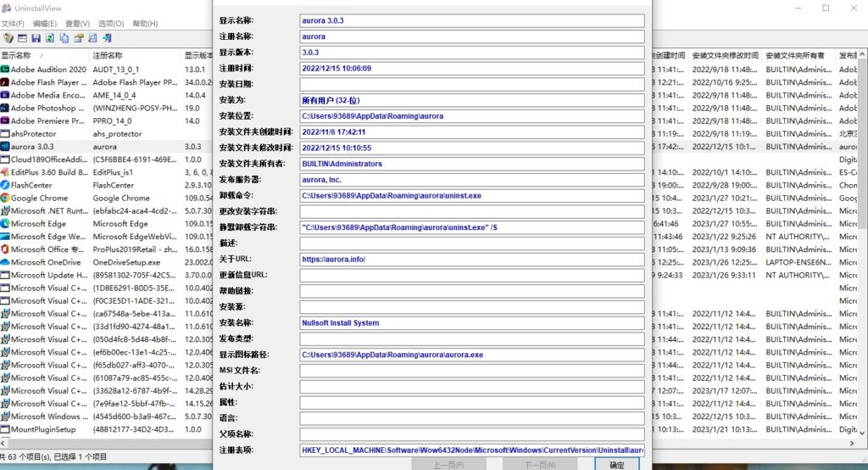Select the ahsProtector row in the list
Screen dimensions: 868x470
[33, 133]
